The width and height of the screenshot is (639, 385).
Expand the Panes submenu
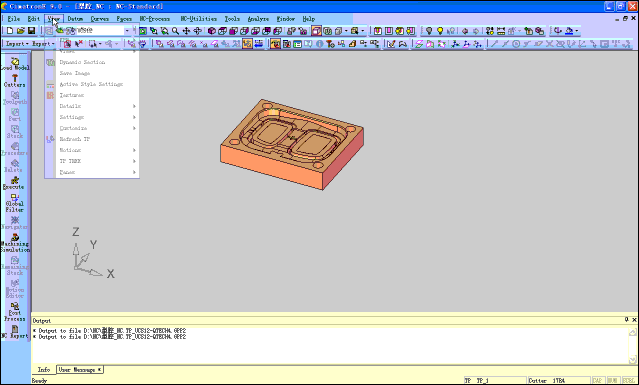(x=97, y=172)
